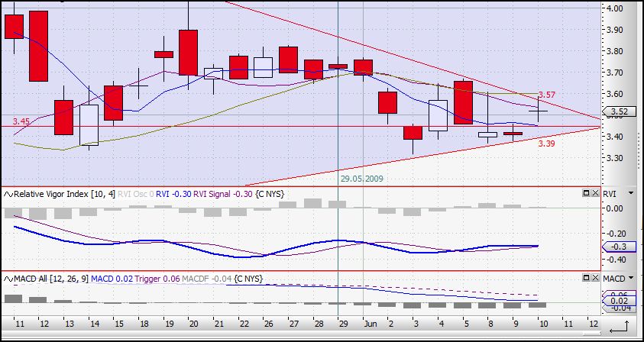This screenshot has height=342, width=644.
Task: Click the 3.45 support line label
Action: point(21,121)
